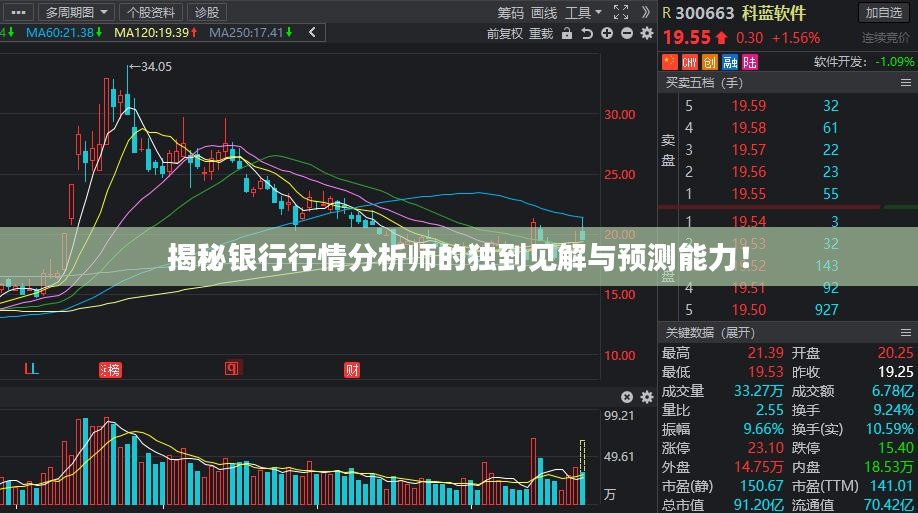This screenshot has height=513, width=918.
Task: Expand the 关键数据 (展开) section
Action: [x=710, y=333]
